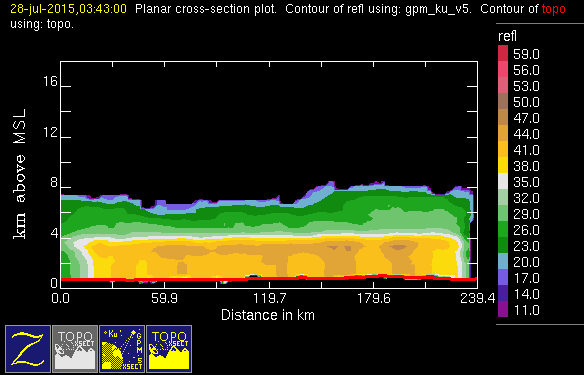This screenshot has height=375, width=584.
Task: Click the yellow date stamp 28-jul-2015,03:43:00
Action: click(69, 9)
